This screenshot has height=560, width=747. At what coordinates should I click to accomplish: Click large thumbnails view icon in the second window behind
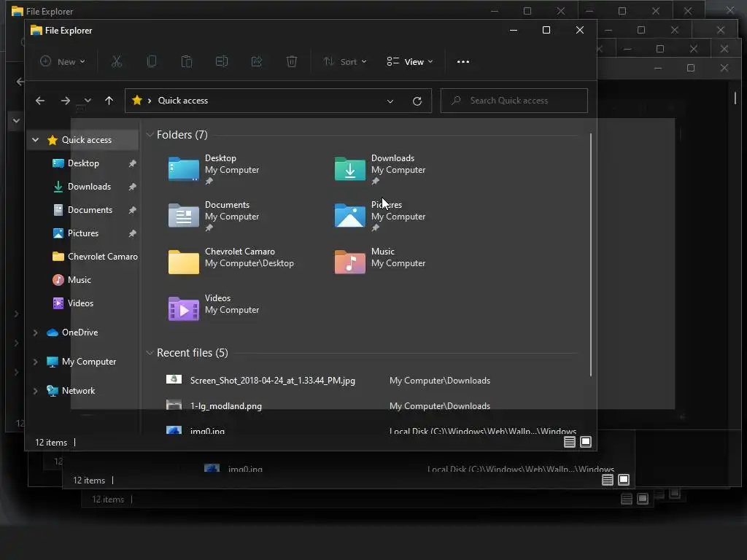click(x=624, y=480)
